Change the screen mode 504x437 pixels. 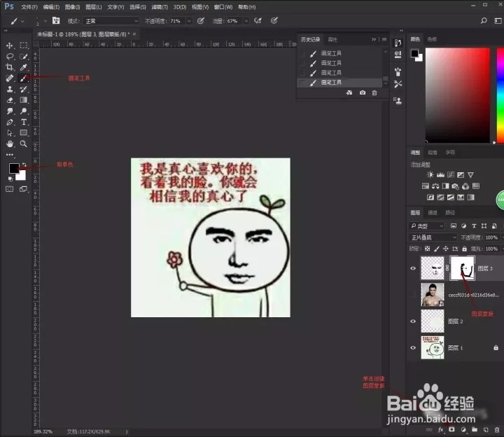pyautogui.click(x=24, y=189)
